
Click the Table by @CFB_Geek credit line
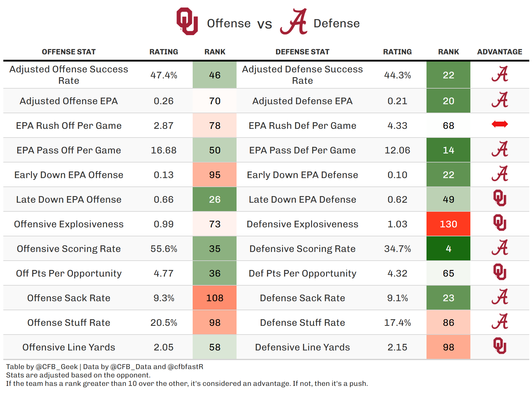pos(105,367)
